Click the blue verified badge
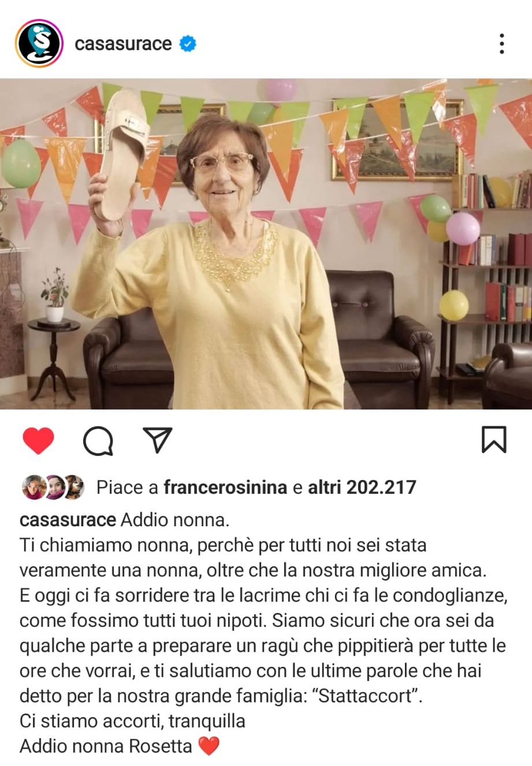532x766 pixels. point(188,43)
